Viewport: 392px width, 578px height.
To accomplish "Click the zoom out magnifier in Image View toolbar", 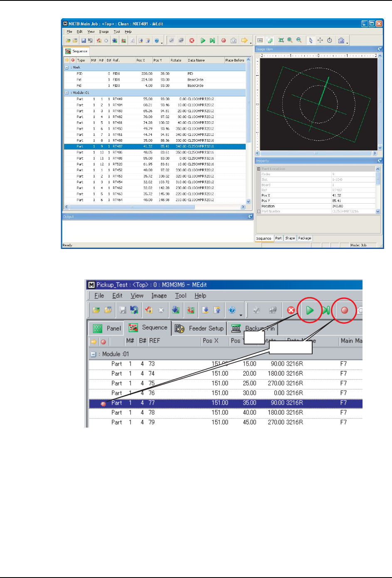I will 299,40.
